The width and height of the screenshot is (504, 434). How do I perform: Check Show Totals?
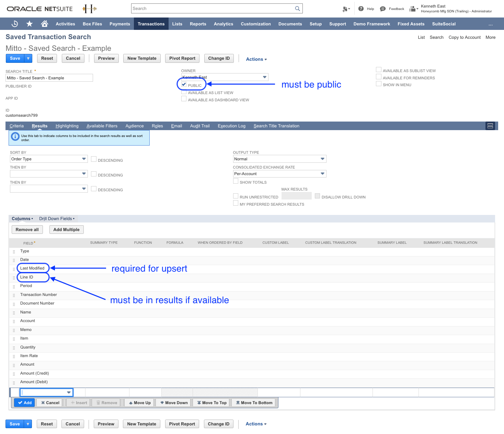point(236,181)
